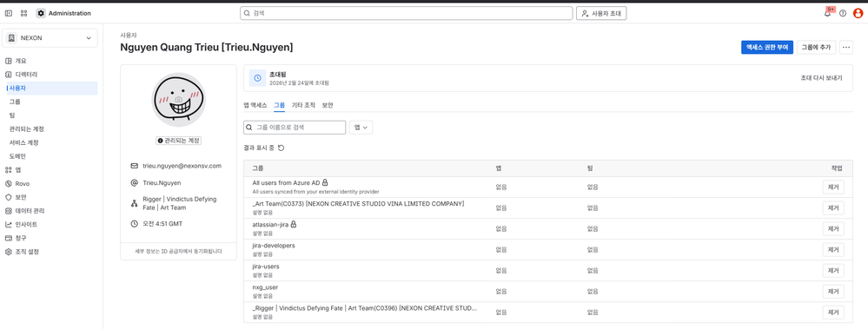
Task: Click the clock icon beside 초대됨
Action: coord(257,78)
